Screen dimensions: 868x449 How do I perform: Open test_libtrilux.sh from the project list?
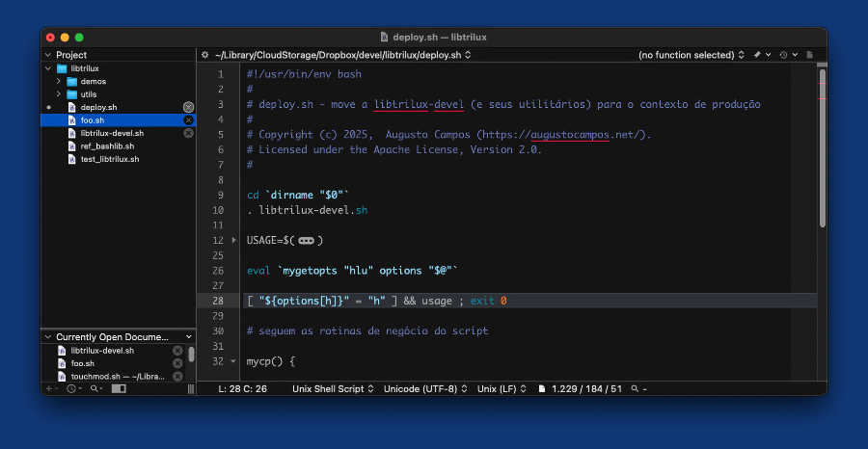point(109,159)
